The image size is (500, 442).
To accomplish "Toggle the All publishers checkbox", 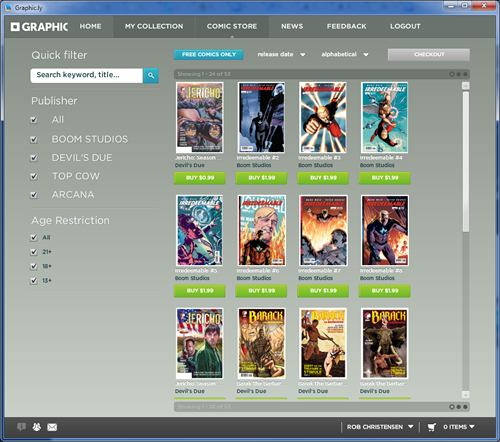I will click(x=34, y=120).
